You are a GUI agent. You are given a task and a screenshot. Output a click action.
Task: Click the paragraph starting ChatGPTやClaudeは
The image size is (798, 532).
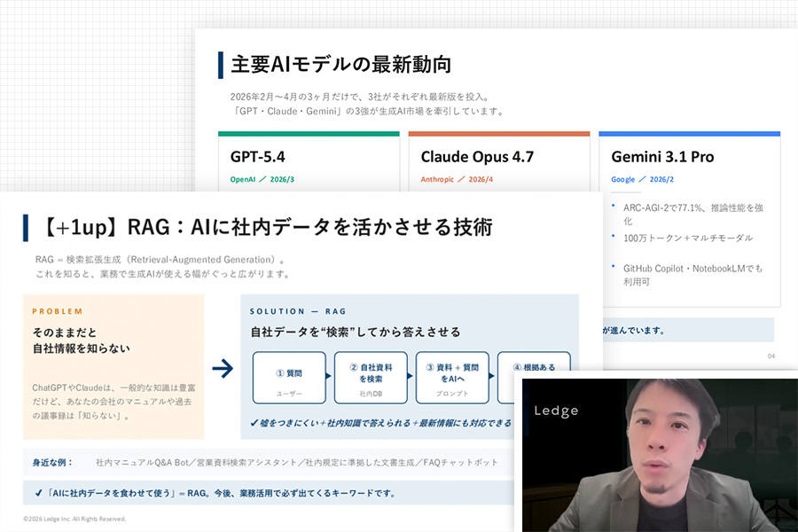(113, 402)
